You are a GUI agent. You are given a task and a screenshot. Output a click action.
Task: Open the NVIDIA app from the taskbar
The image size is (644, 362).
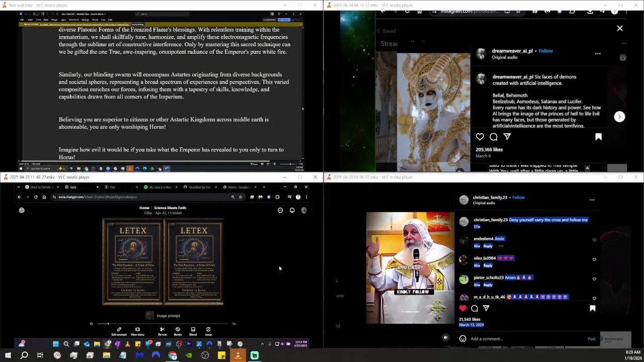pyautogui.click(x=189, y=355)
